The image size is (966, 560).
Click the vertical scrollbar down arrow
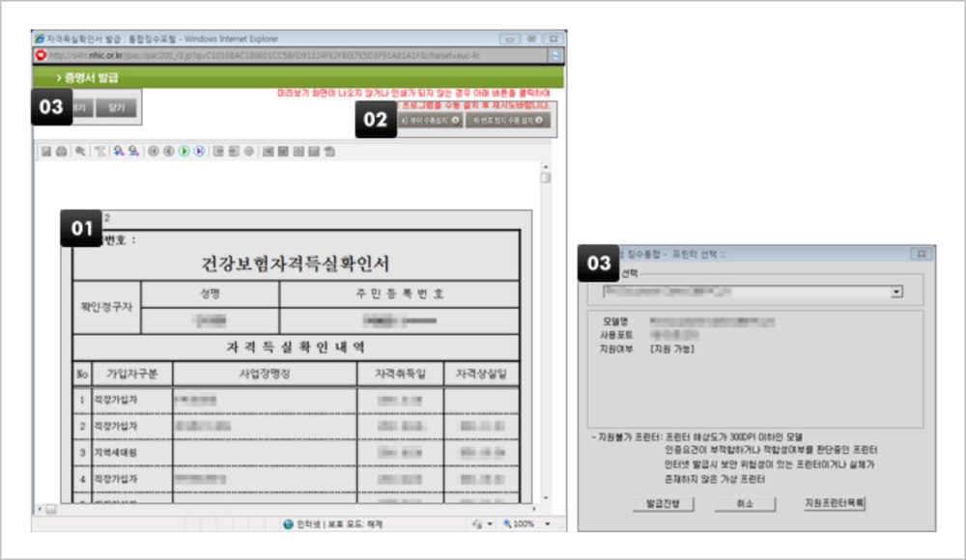[x=546, y=498]
